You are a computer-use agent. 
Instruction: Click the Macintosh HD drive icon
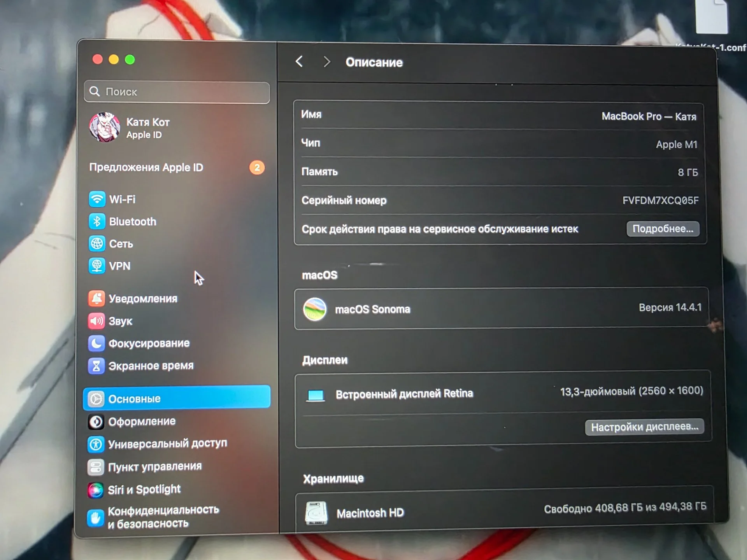[x=316, y=513]
